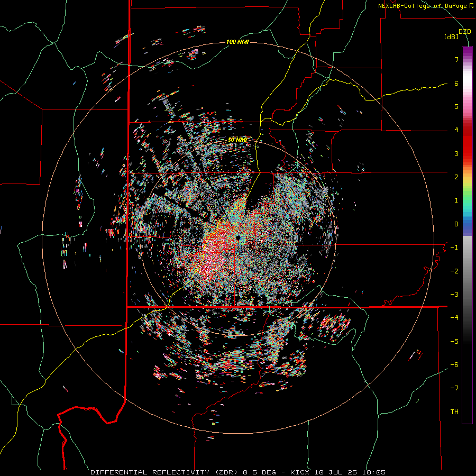
Task: Click the black radar site dot at center
Action: click(239, 237)
